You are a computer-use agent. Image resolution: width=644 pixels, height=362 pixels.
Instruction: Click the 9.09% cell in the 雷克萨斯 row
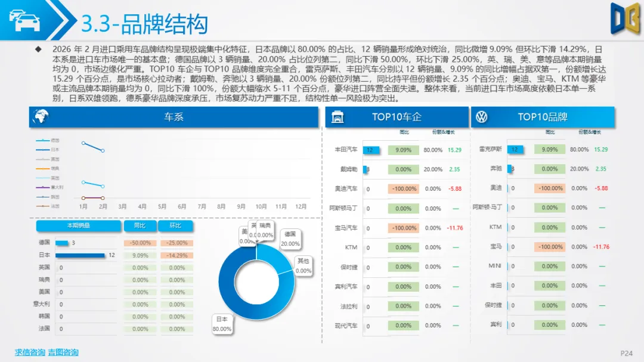click(x=550, y=150)
